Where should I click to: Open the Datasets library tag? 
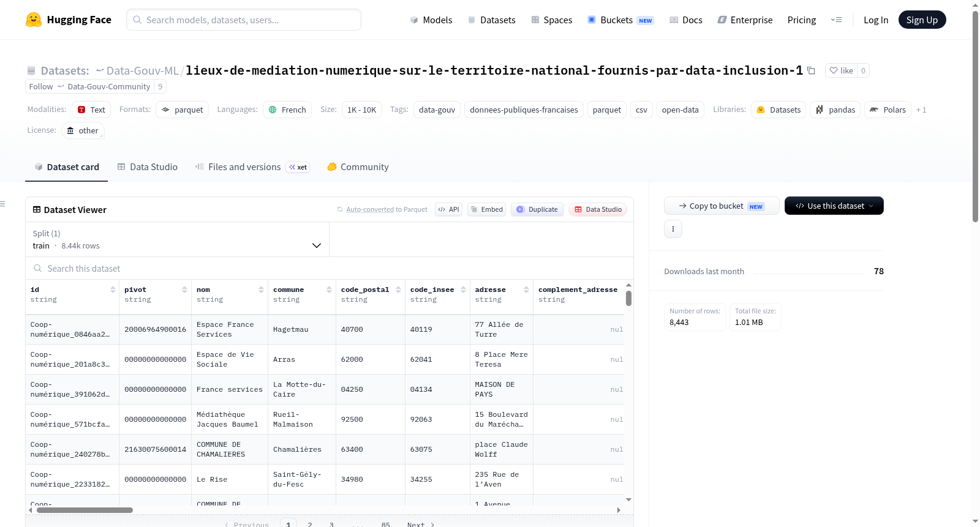(x=778, y=110)
